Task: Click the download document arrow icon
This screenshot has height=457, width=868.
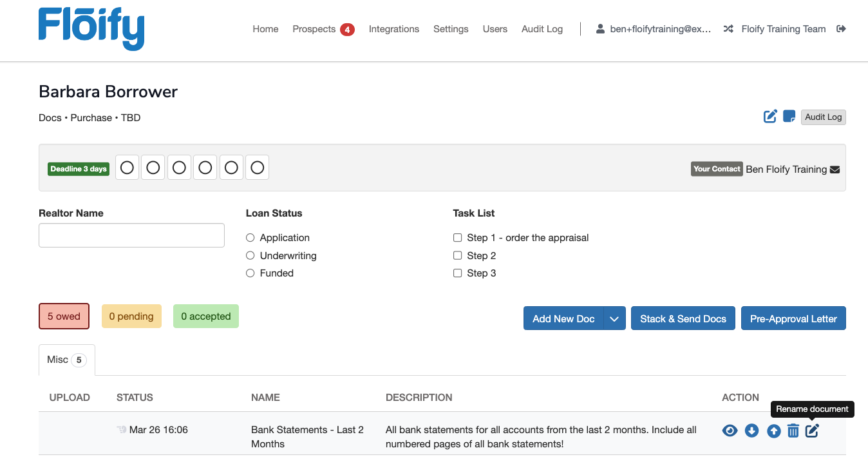Action: click(x=751, y=431)
